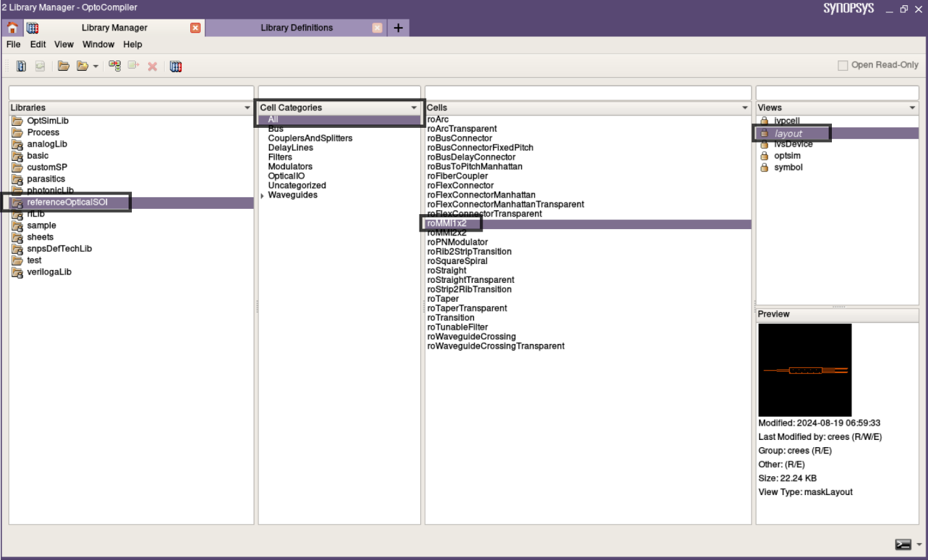Click the new library toolbar icon
Screen dimensions: 928x560
pos(21,66)
